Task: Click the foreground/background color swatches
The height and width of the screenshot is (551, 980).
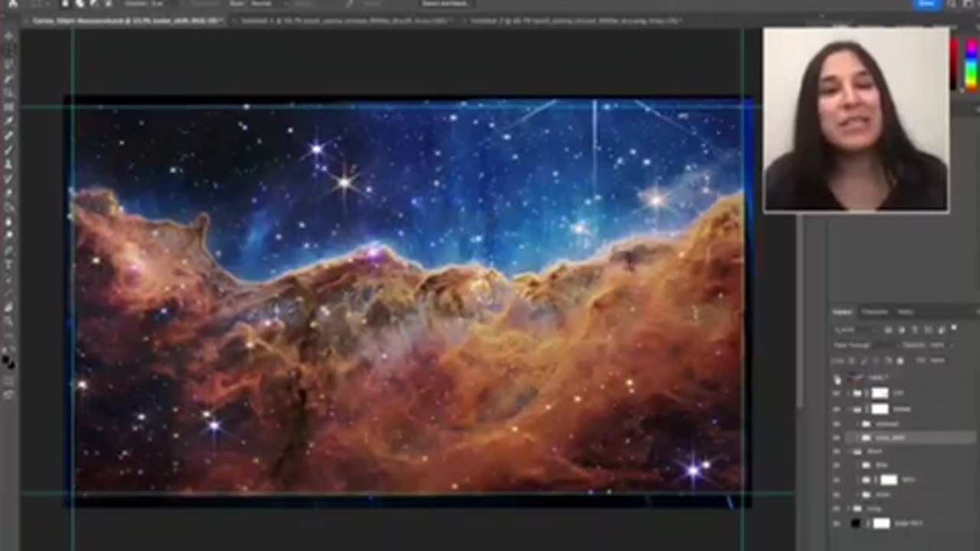Action: click(x=8, y=360)
